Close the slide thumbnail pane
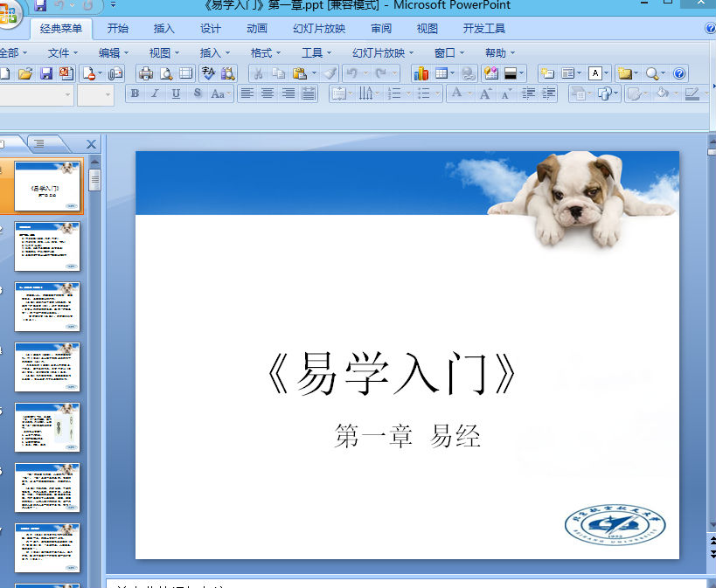This screenshot has width=716, height=588. tap(91, 145)
